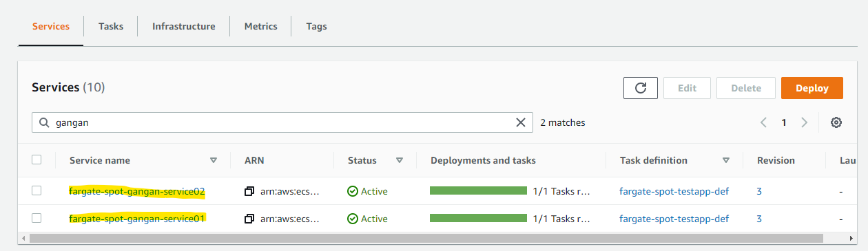Click the orange Deploy button

click(812, 88)
